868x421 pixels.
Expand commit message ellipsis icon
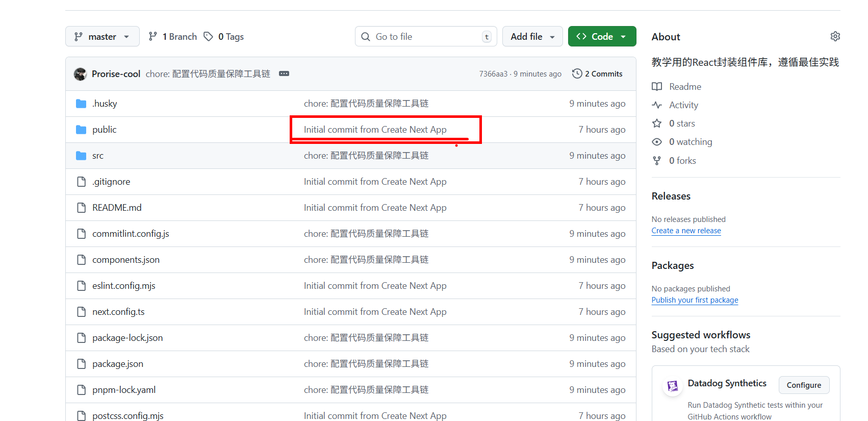pos(284,74)
